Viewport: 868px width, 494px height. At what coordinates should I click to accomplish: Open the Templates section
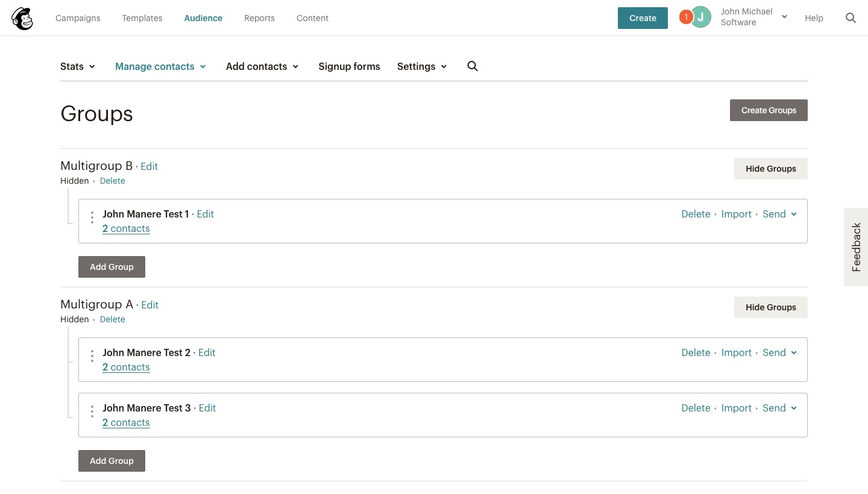142,18
